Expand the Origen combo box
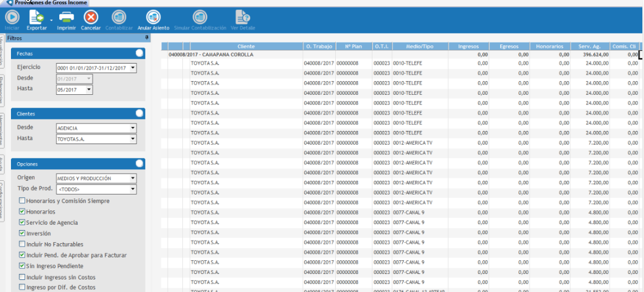 (x=133, y=179)
